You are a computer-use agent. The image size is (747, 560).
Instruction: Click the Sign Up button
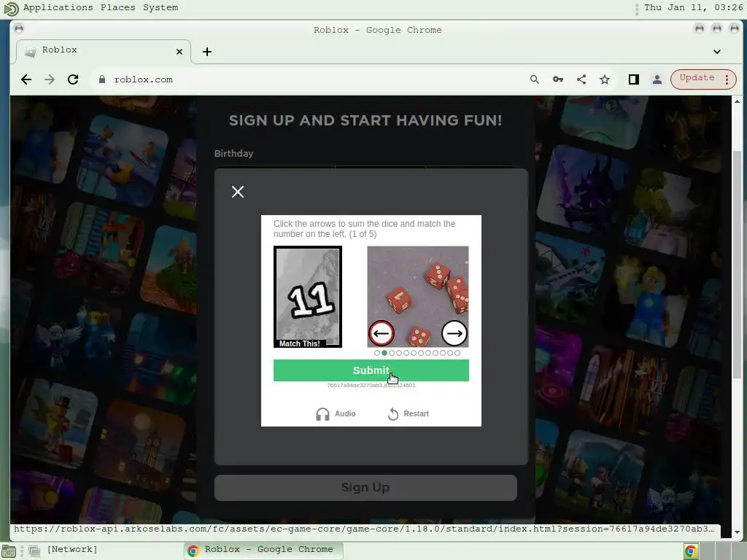365,488
